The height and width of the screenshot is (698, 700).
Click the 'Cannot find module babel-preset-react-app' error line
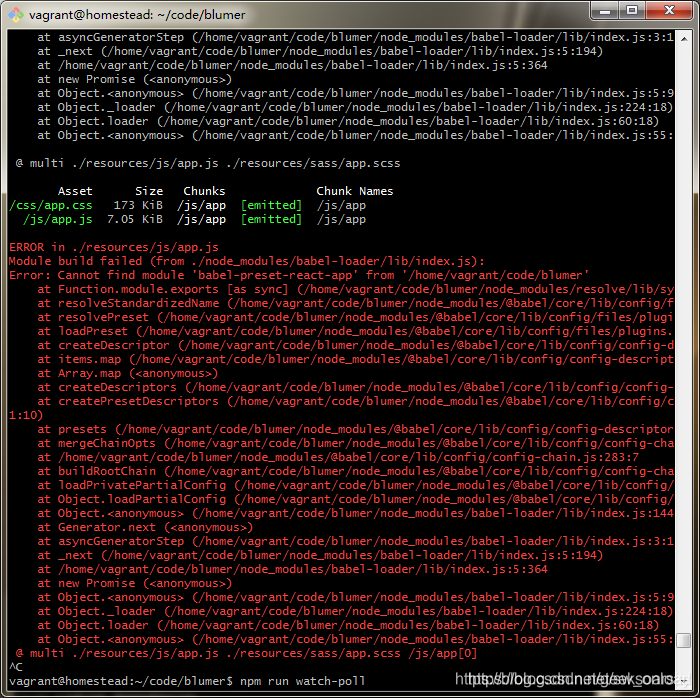point(299,275)
